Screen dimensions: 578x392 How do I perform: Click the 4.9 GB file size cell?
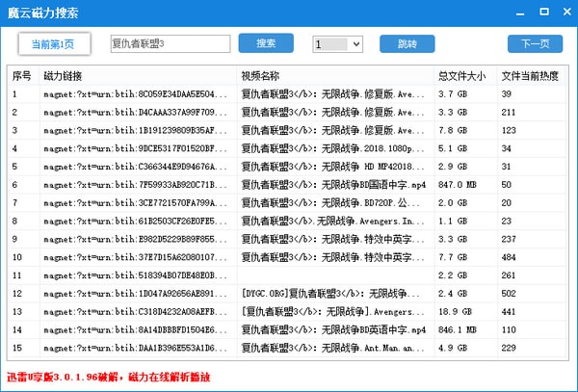click(x=453, y=348)
